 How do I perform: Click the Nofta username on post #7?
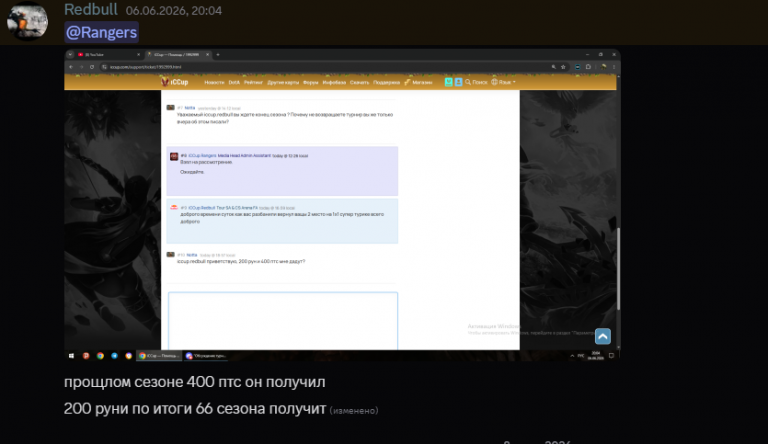(x=190, y=108)
